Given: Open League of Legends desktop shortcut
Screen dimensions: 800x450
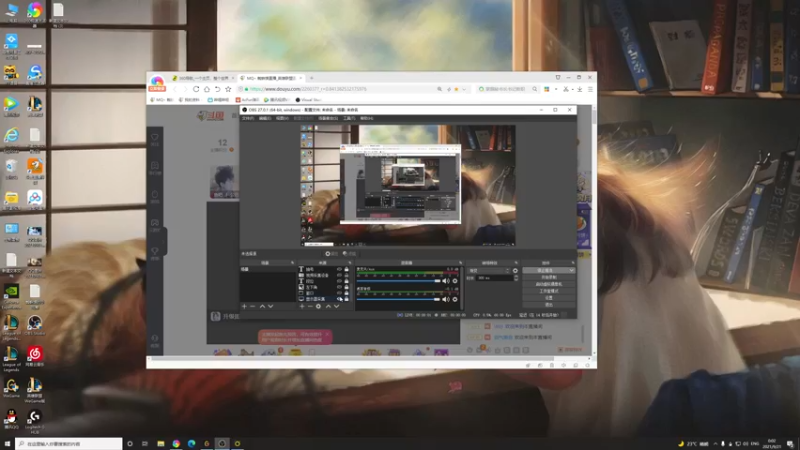Looking at the screenshot, I should point(11,357).
